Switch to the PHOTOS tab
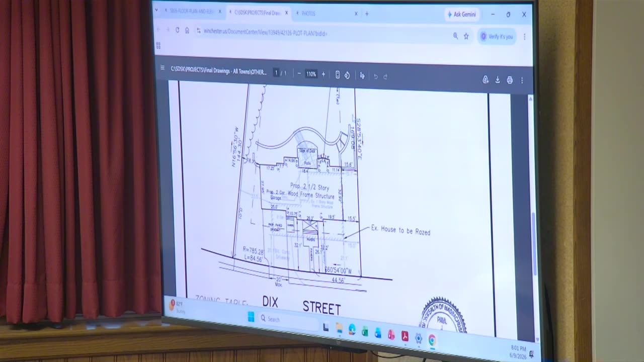This screenshot has width=644, height=362. [x=326, y=14]
